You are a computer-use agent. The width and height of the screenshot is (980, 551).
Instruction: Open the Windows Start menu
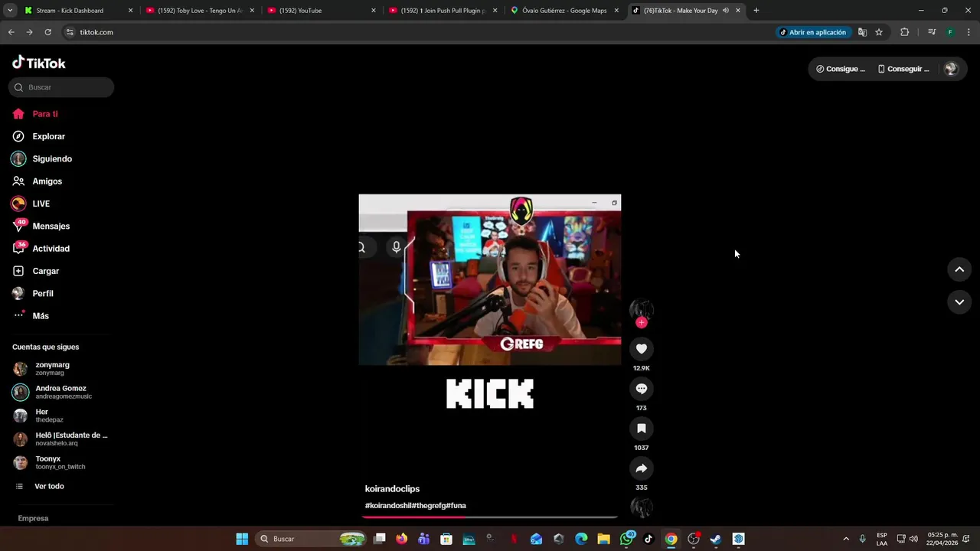click(x=242, y=539)
